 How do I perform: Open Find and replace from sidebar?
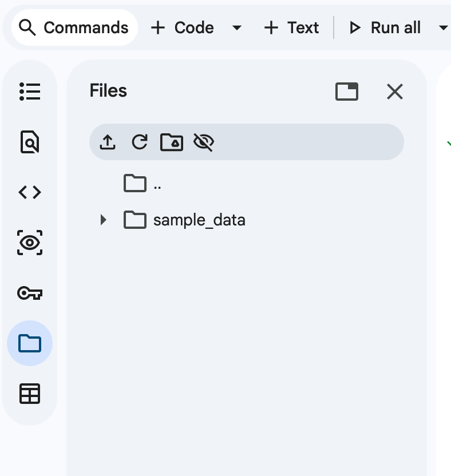click(x=30, y=142)
